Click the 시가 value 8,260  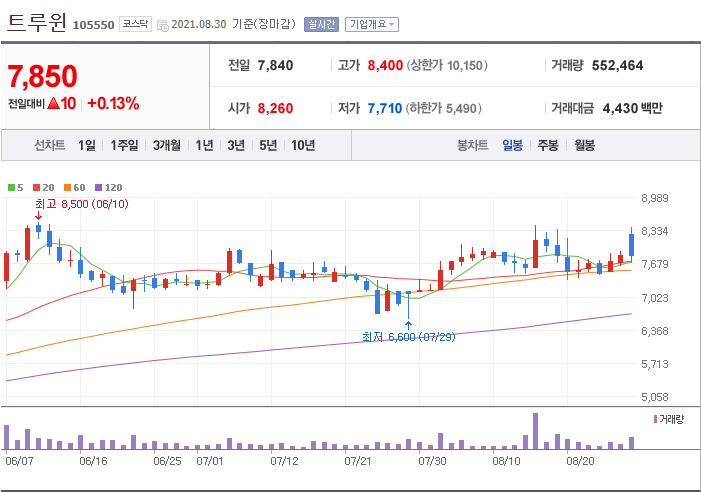coord(275,108)
